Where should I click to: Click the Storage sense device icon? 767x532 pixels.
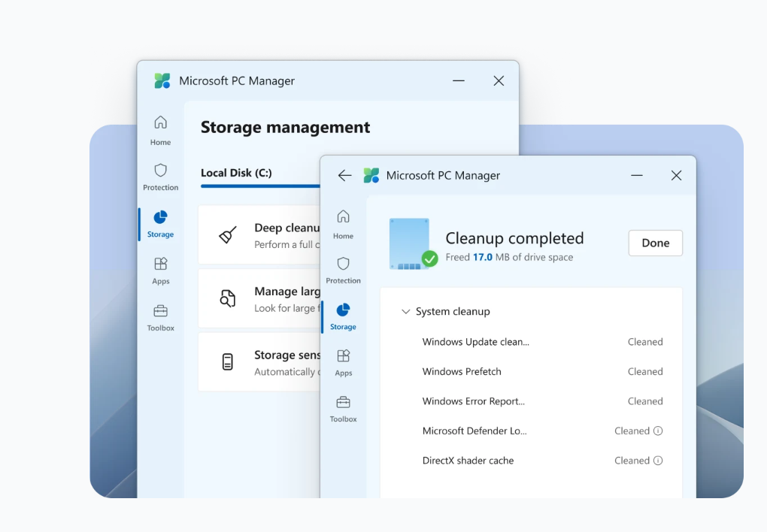pyautogui.click(x=227, y=362)
